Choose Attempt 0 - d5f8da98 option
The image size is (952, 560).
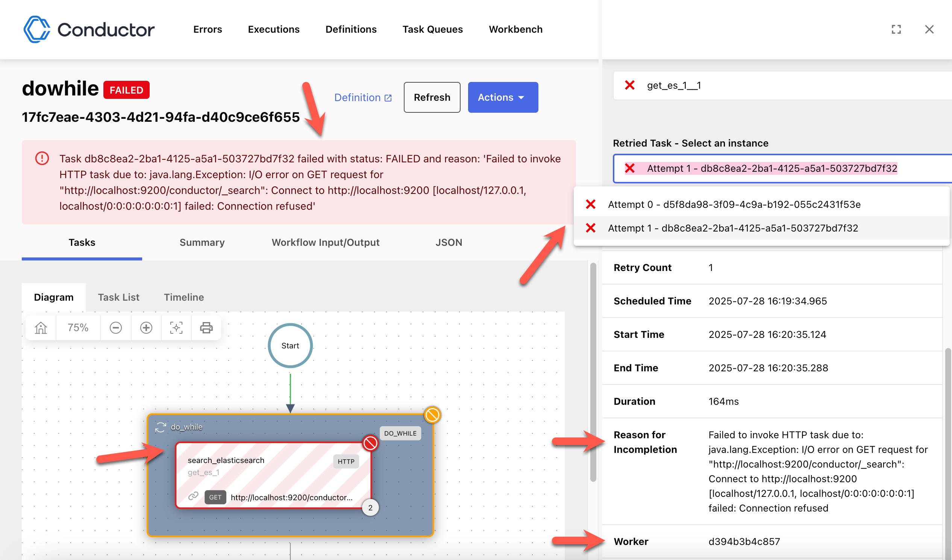(762, 204)
